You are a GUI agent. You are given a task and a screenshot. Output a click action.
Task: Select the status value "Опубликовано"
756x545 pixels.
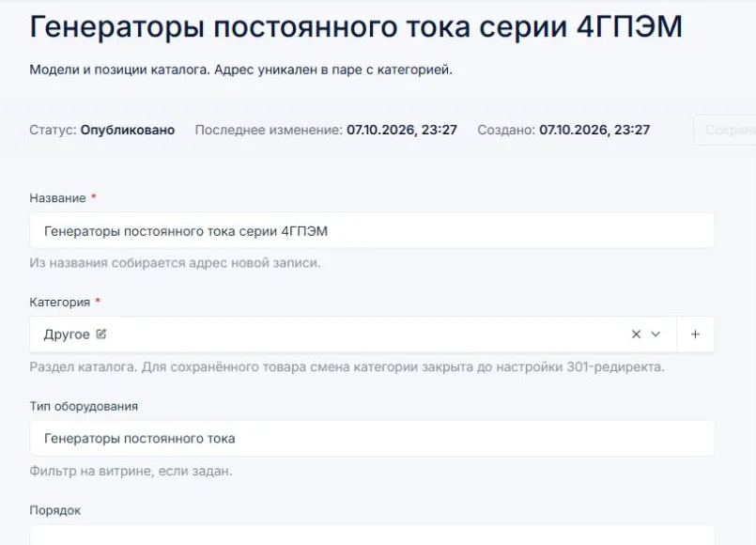[x=128, y=130]
